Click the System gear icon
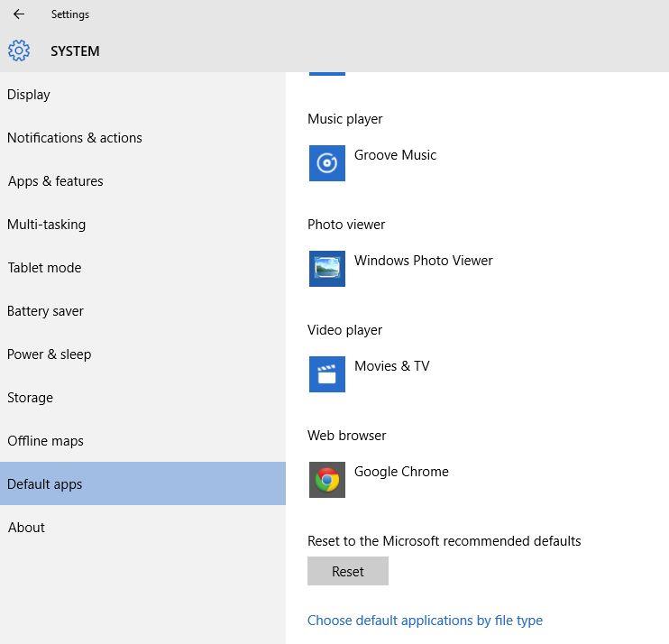 [19, 51]
